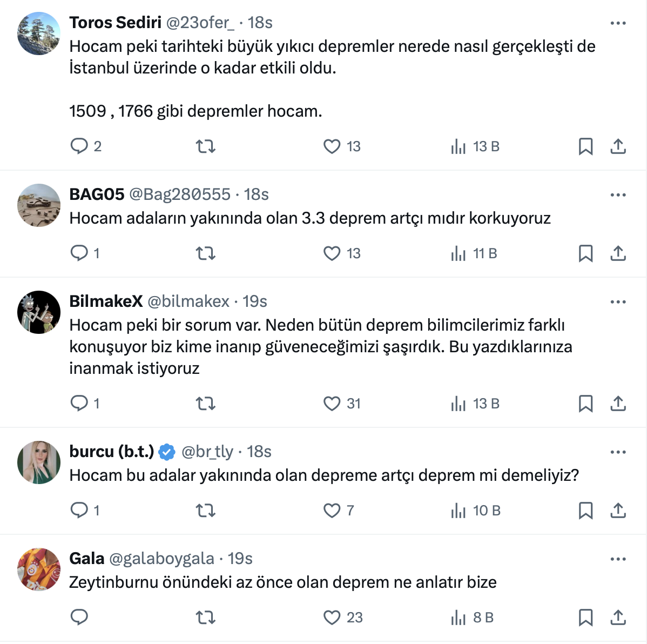Like Gala's tweet with 23 likes
Viewport: 647px width, 644px height.
click(x=332, y=618)
